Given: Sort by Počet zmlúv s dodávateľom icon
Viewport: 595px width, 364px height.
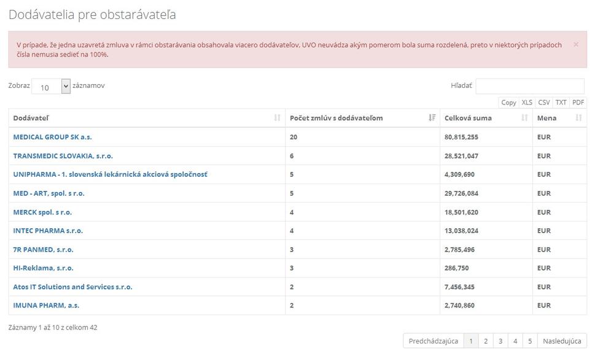Looking at the screenshot, I should 432,118.
